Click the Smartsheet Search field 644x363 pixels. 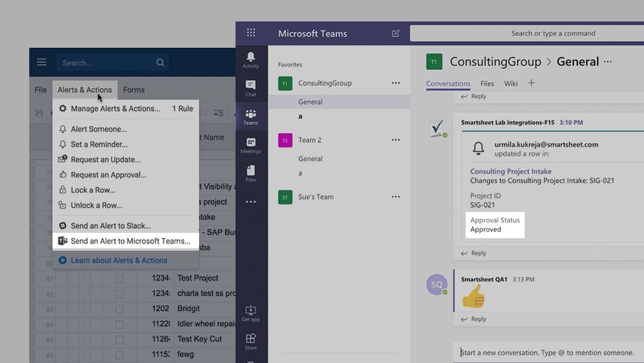(x=112, y=63)
